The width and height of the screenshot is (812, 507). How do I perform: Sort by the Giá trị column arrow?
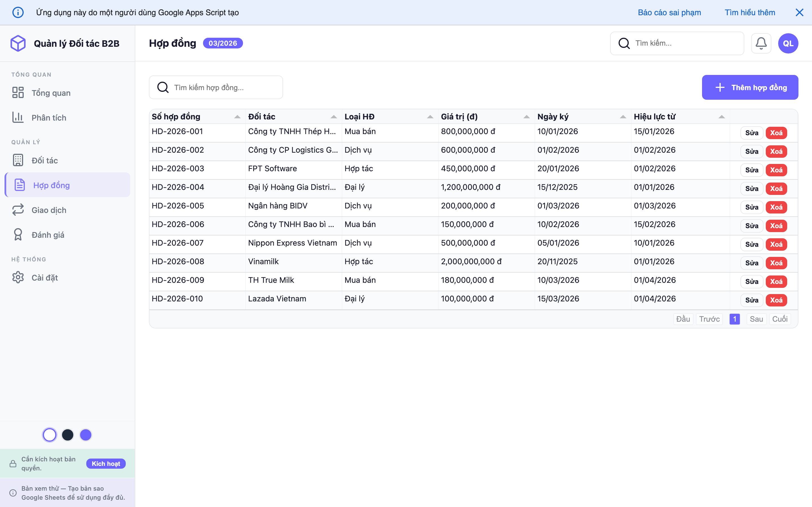click(526, 116)
